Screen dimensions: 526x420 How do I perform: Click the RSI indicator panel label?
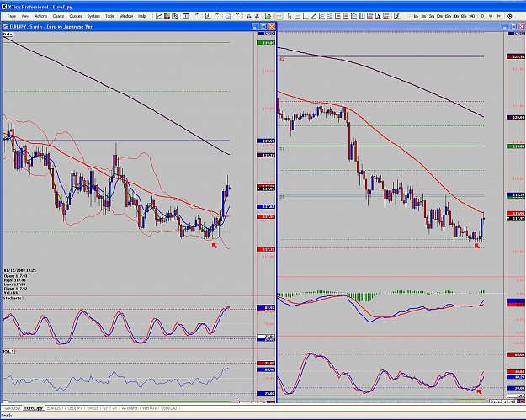tap(9, 351)
